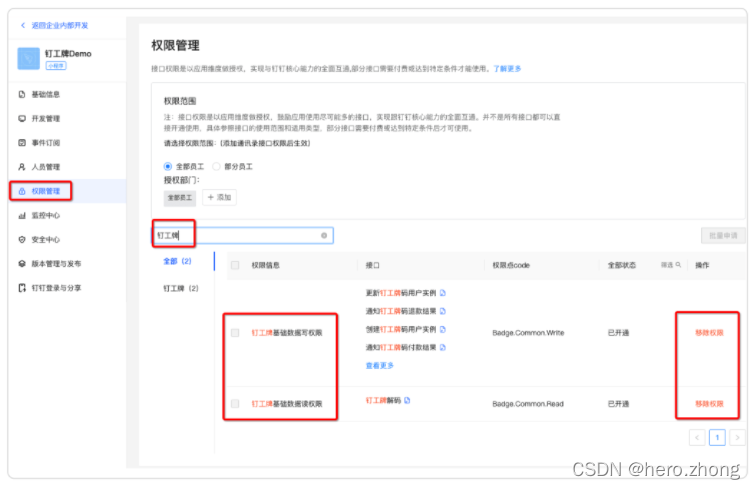
Task: Click the 监控中心 chart icon
Action: 22,215
